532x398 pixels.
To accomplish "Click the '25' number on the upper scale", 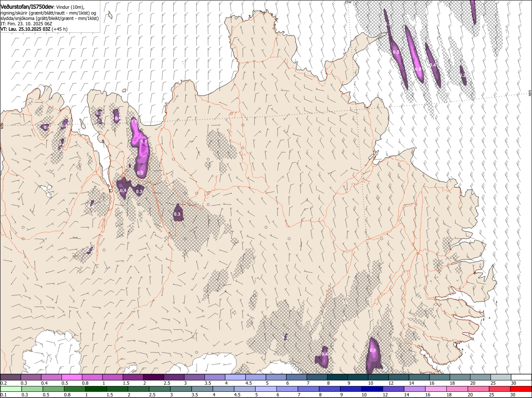I will coord(493,383).
